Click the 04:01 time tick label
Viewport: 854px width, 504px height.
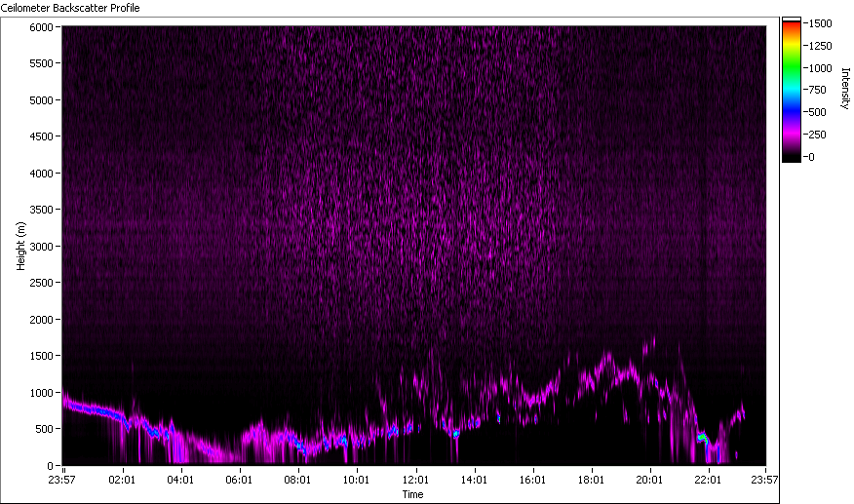(x=180, y=480)
